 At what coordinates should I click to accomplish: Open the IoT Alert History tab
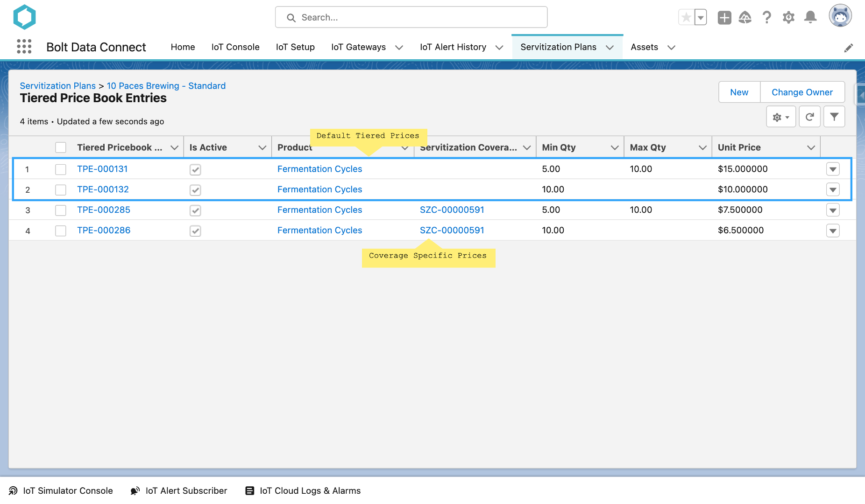click(453, 47)
